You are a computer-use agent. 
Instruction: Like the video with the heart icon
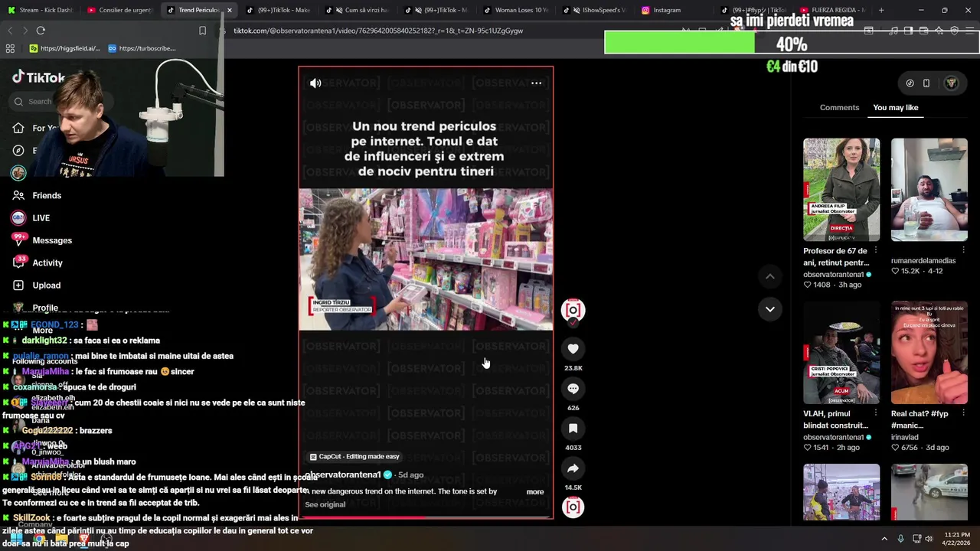click(573, 349)
